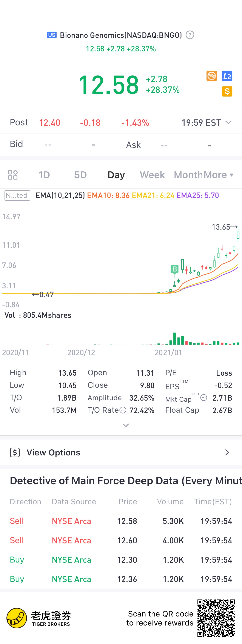Switch to the Week chart tab
242x644 pixels.
click(x=152, y=175)
